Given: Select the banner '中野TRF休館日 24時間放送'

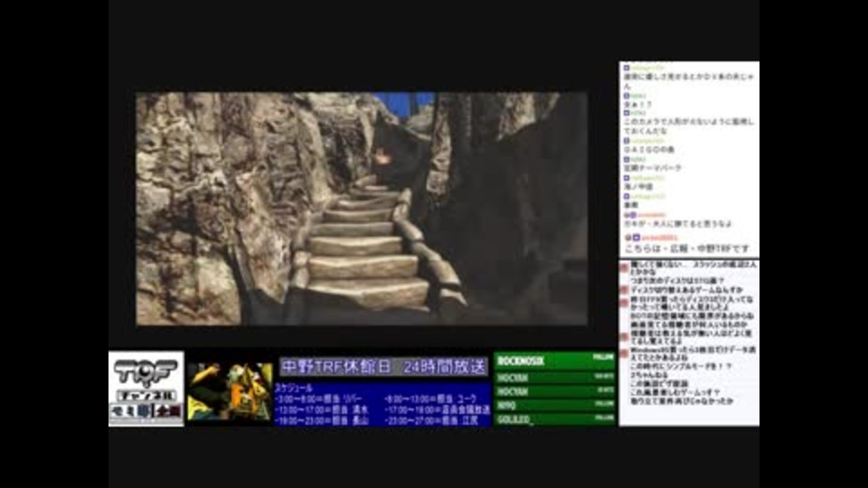Looking at the screenshot, I should [383, 367].
